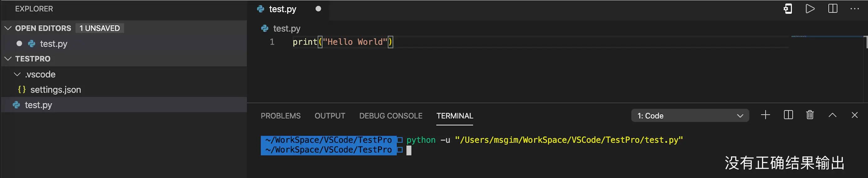This screenshot has width=868, height=178.
Task: Create a new terminal with plus icon
Action: click(765, 115)
